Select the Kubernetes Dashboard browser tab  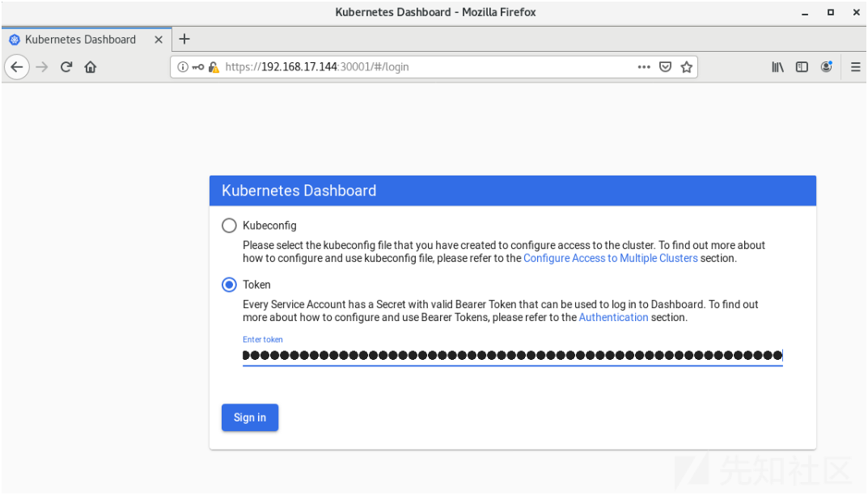(87, 40)
